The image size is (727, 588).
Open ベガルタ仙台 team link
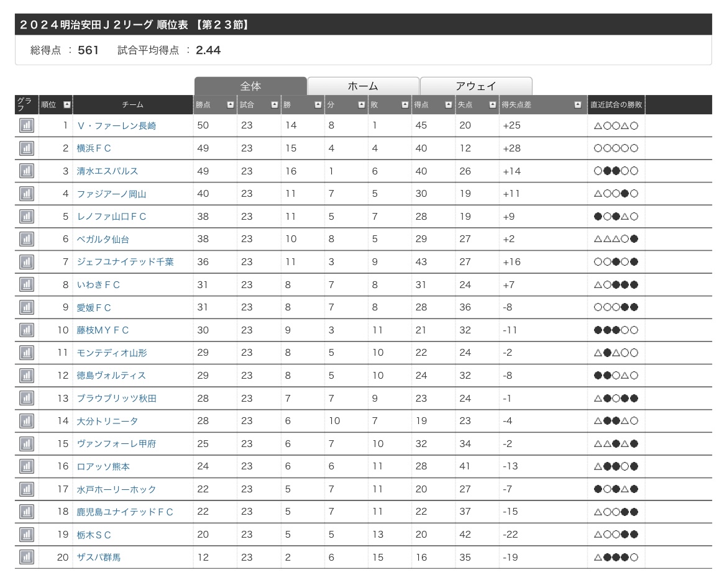click(103, 239)
